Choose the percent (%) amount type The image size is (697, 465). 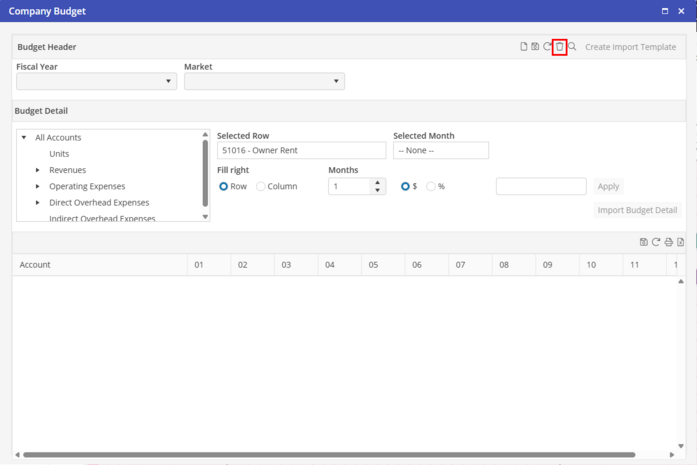pos(431,186)
